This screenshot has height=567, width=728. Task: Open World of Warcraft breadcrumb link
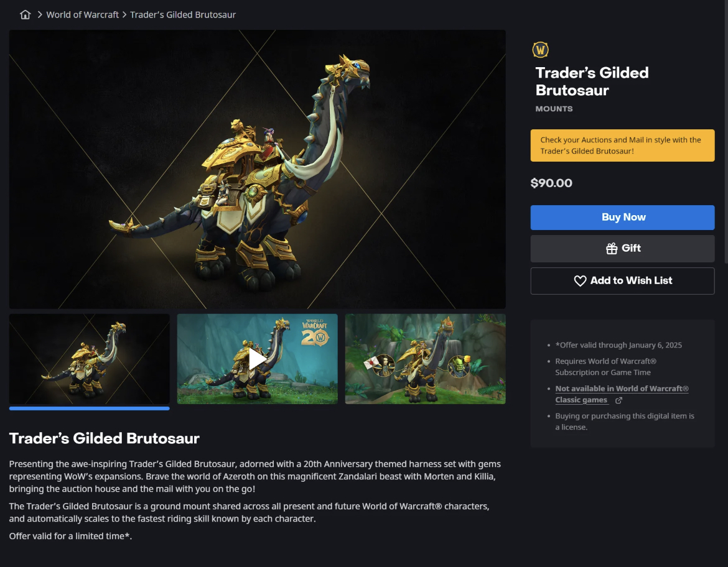(x=83, y=15)
